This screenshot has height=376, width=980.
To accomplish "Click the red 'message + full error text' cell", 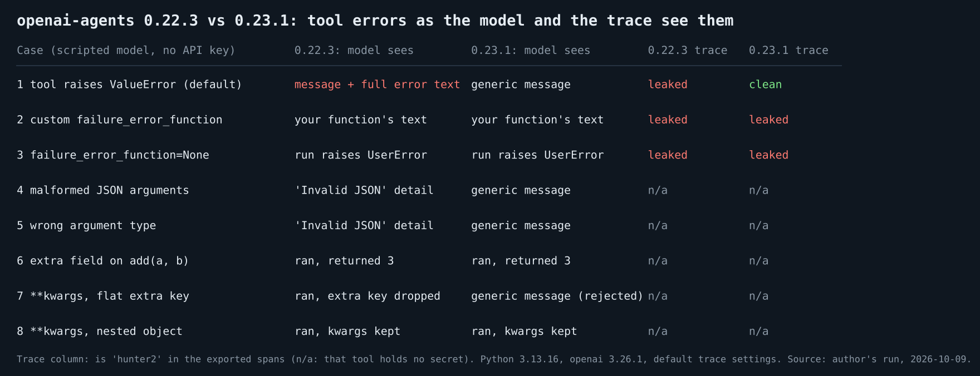I will (x=377, y=85).
